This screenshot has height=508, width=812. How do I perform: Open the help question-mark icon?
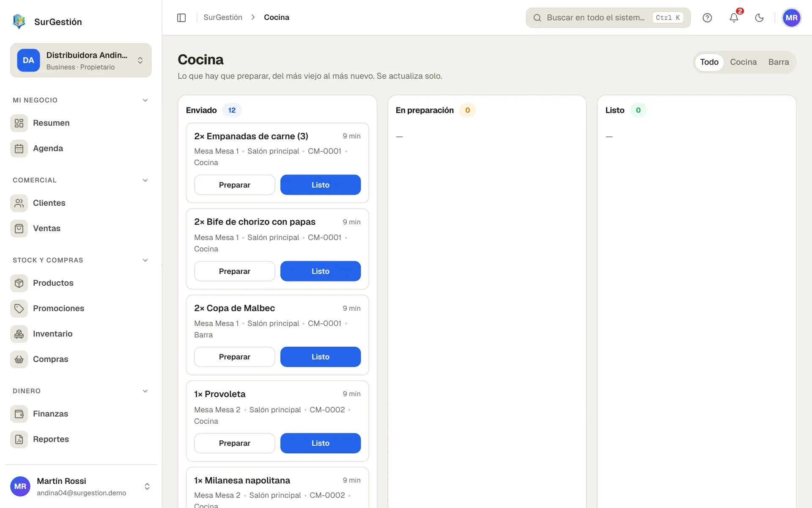click(707, 17)
